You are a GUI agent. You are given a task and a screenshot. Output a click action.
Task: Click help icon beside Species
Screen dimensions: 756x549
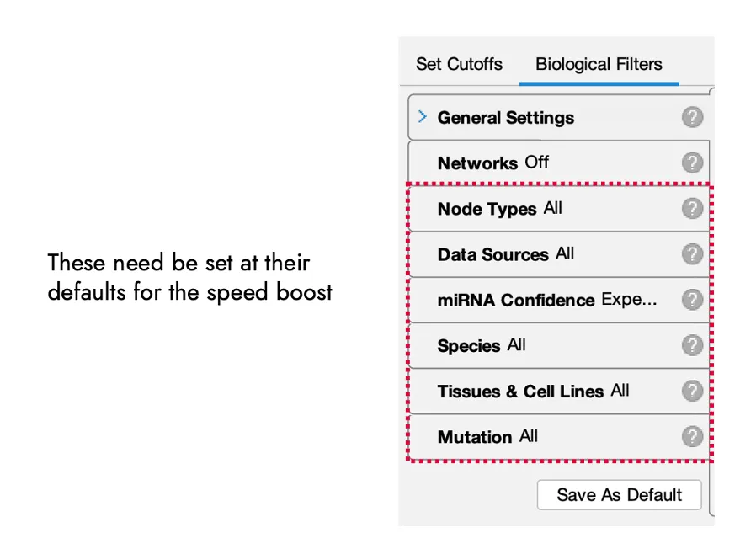(x=692, y=345)
